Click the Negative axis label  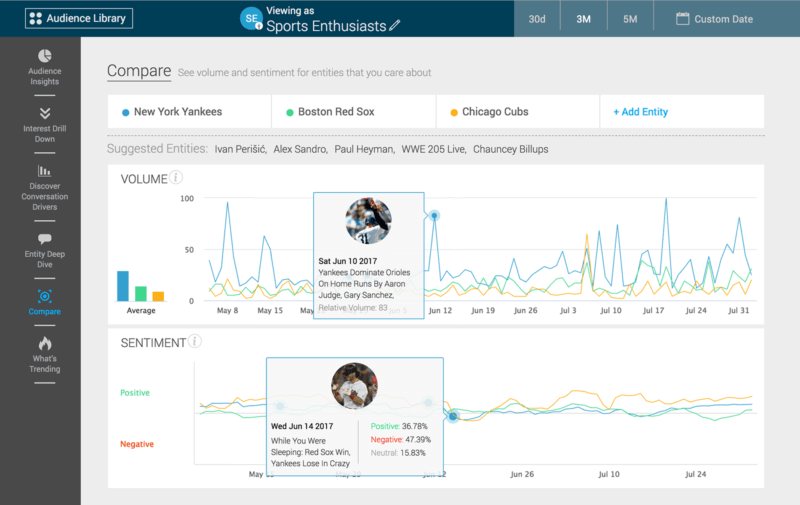137,444
